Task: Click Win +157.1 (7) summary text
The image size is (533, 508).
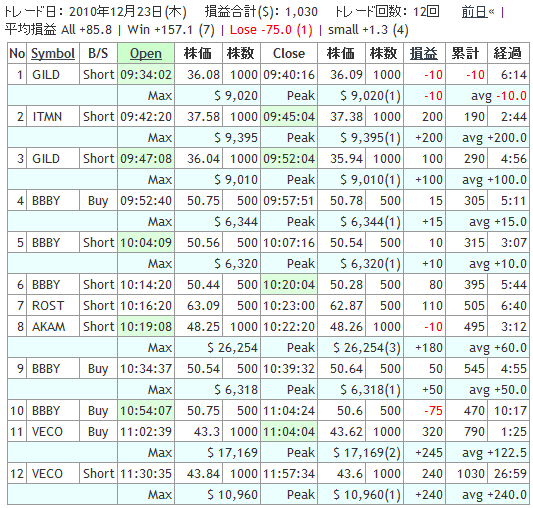Action: tap(171, 30)
